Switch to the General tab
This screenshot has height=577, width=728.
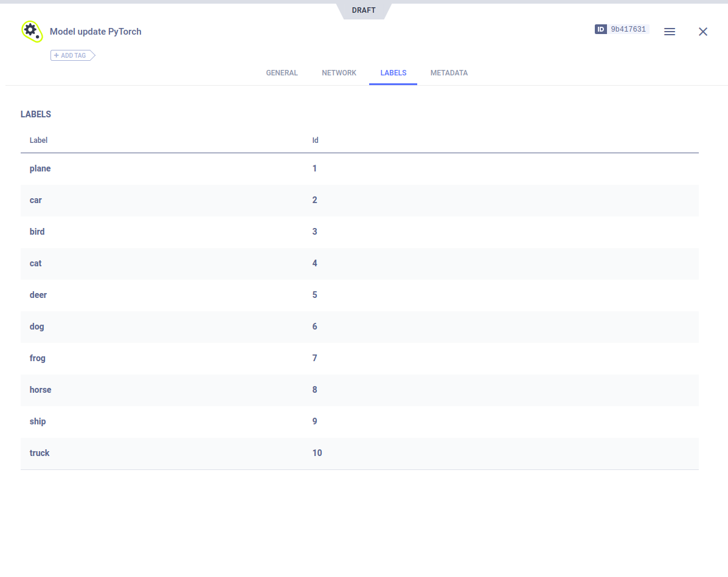282,73
